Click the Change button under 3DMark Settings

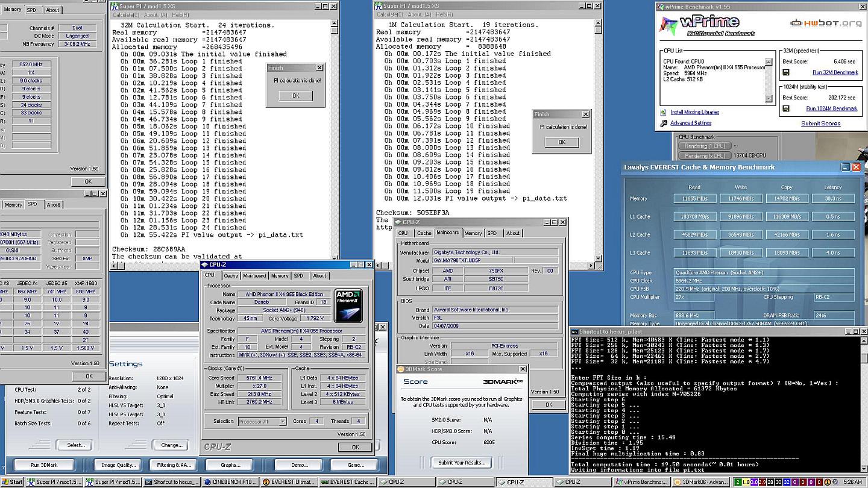(x=171, y=445)
